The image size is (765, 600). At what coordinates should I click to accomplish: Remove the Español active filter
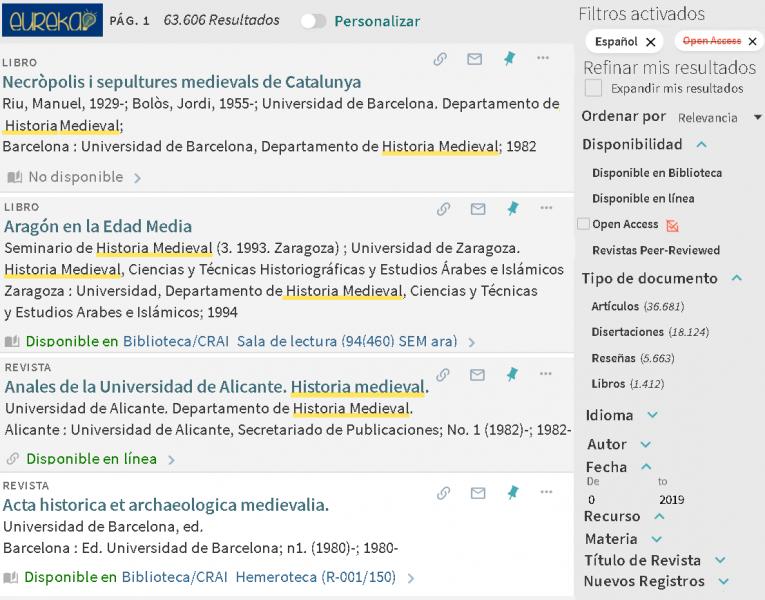pyautogui.click(x=650, y=42)
